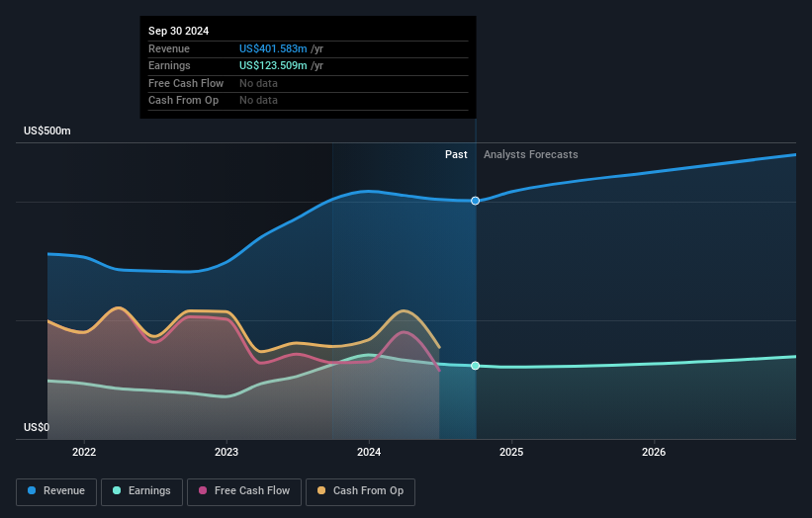Click the Past label on chart
The width and height of the screenshot is (812, 518).
pos(456,155)
